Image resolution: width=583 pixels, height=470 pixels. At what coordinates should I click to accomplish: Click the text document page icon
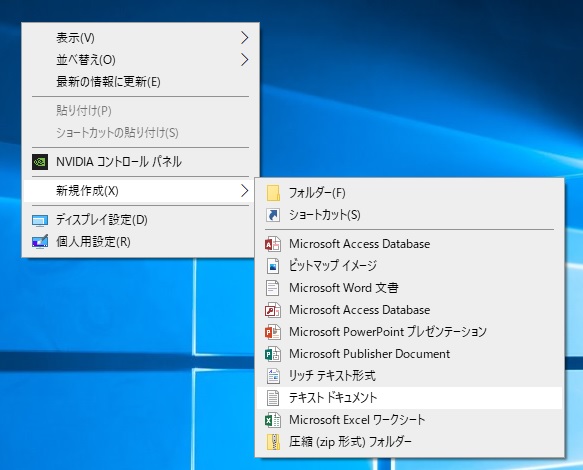(273, 398)
